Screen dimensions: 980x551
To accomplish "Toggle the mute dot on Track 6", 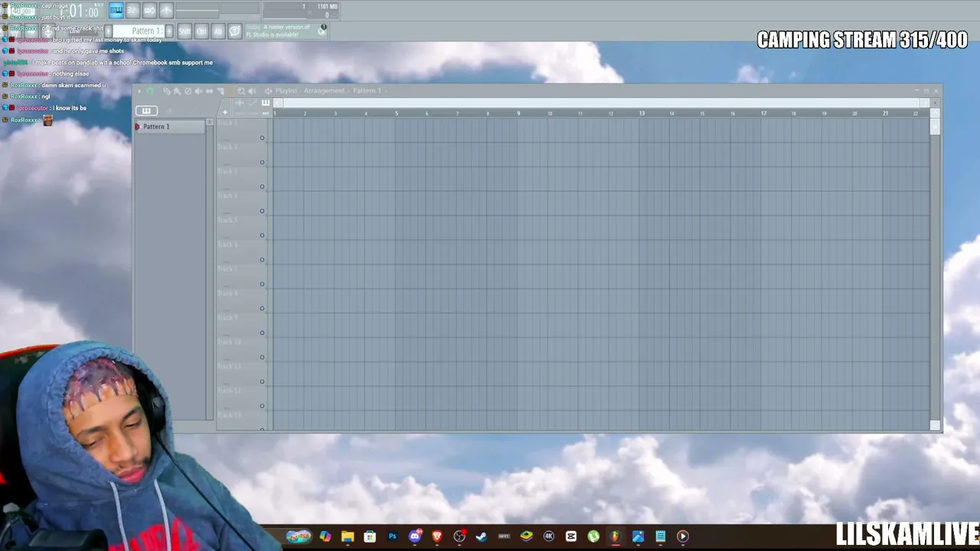I will click(262, 260).
